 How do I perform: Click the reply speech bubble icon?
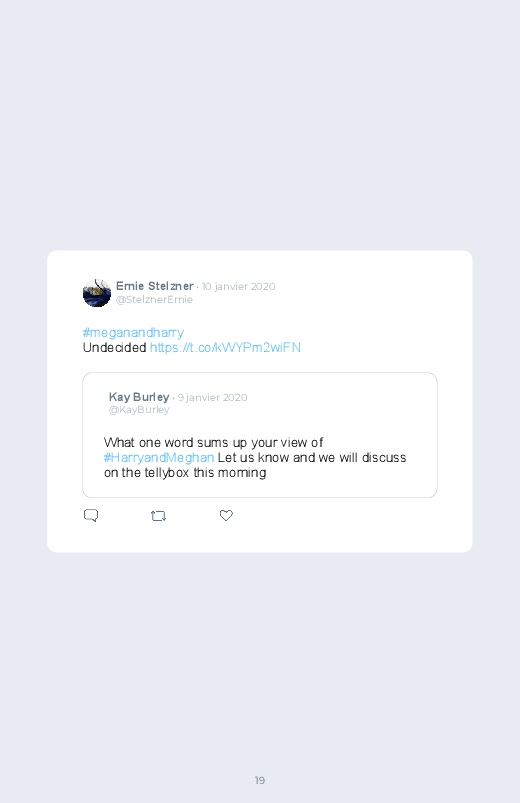(x=91, y=515)
